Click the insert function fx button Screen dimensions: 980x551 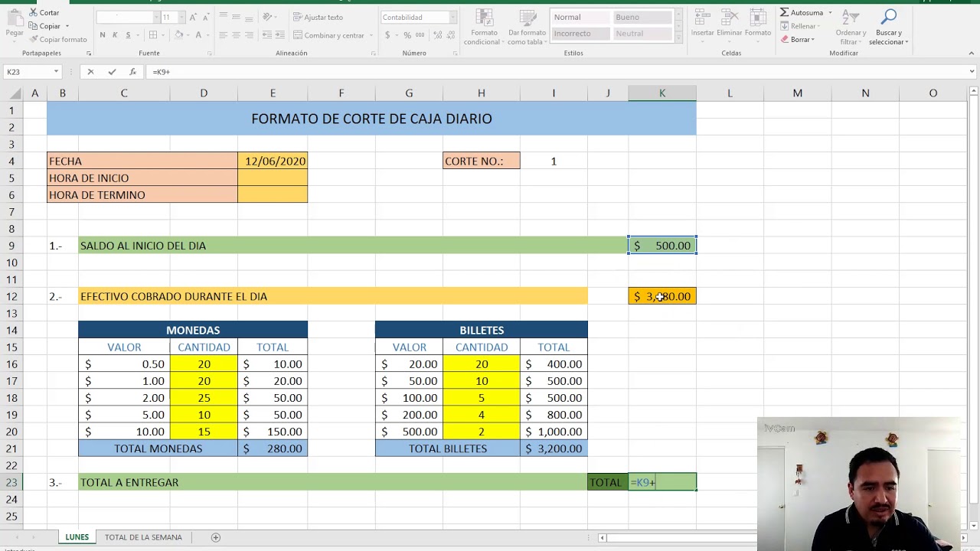tap(132, 71)
